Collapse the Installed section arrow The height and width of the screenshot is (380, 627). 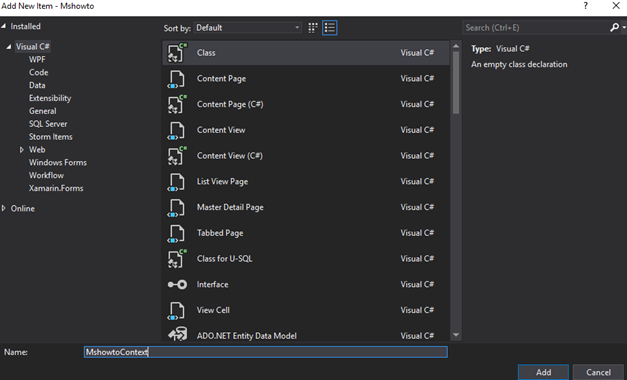4,26
